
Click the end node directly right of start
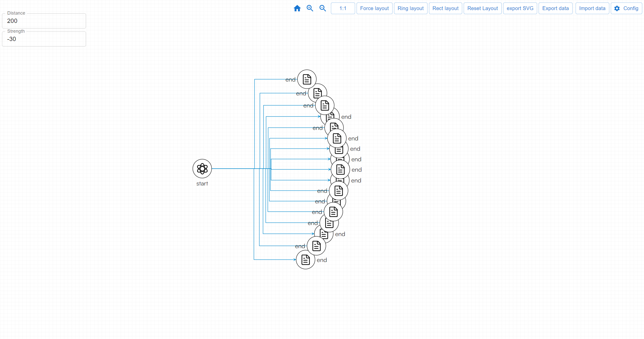coord(340,170)
